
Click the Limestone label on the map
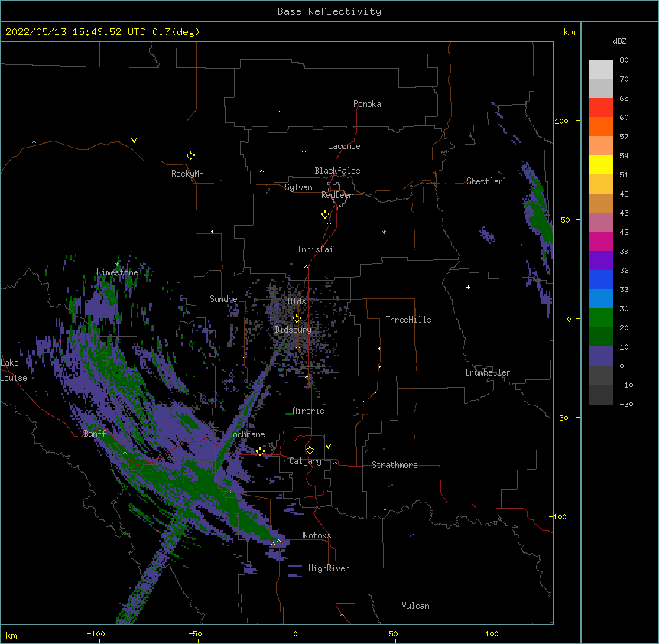pyautogui.click(x=117, y=272)
